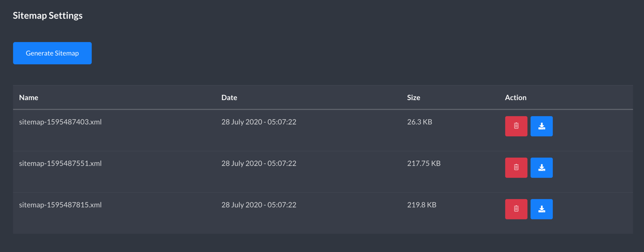The width and height of the screenshot is (644, 252).
Task: Delete sitemap-1595487551.xml with the trash icon
Action: [x=516, y=167]
